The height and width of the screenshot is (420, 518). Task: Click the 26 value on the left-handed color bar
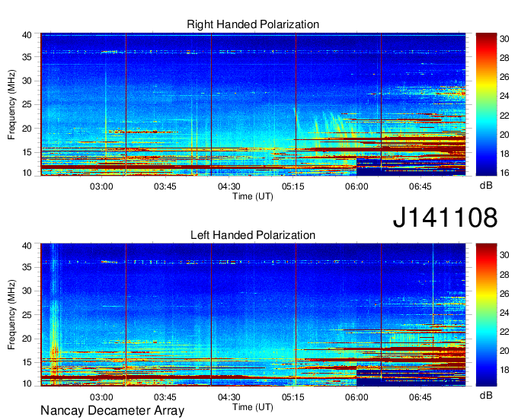click(x=504, y=293)
